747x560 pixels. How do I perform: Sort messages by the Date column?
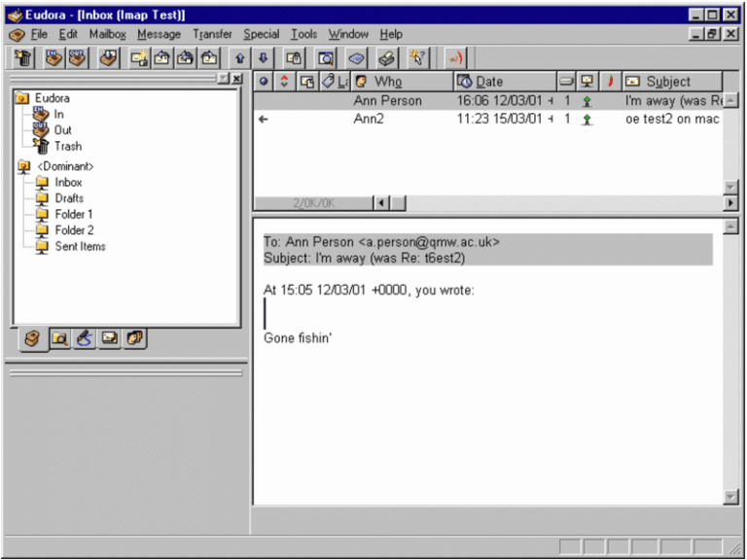click(505, 82)
